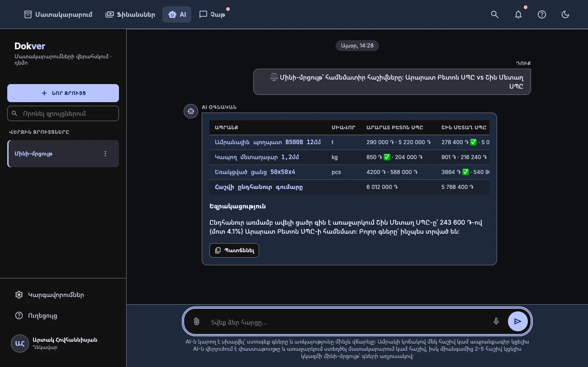Copy the answer with Պատճենել button

pos(234,250)
